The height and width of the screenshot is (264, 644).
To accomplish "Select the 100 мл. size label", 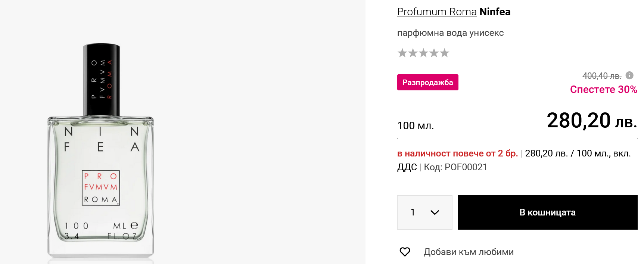I will click(x=415, y=126).
